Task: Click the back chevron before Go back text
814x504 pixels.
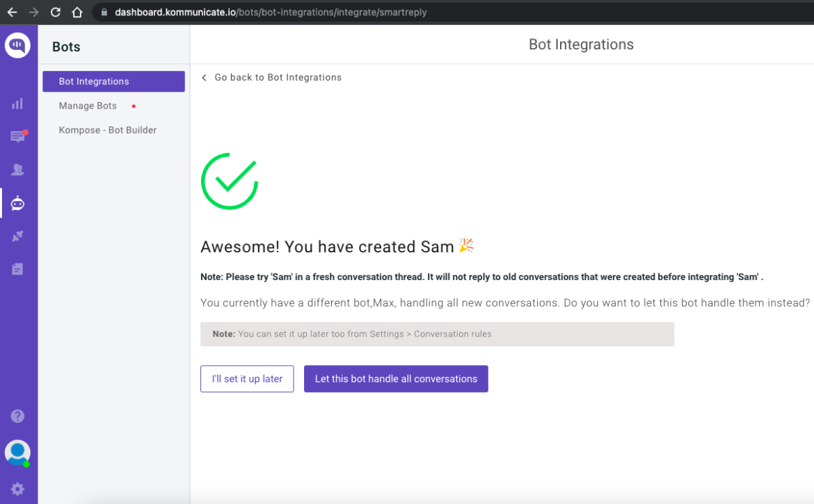Action: 203,77
